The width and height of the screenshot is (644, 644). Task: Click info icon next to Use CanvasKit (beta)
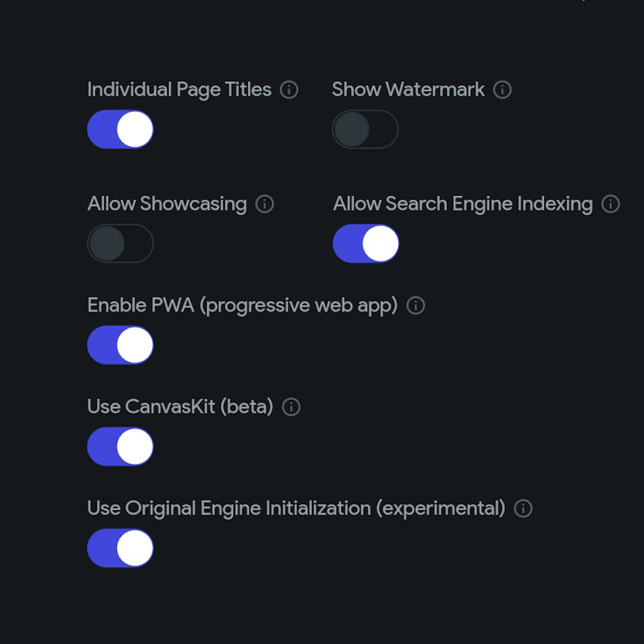click(291, 407)
